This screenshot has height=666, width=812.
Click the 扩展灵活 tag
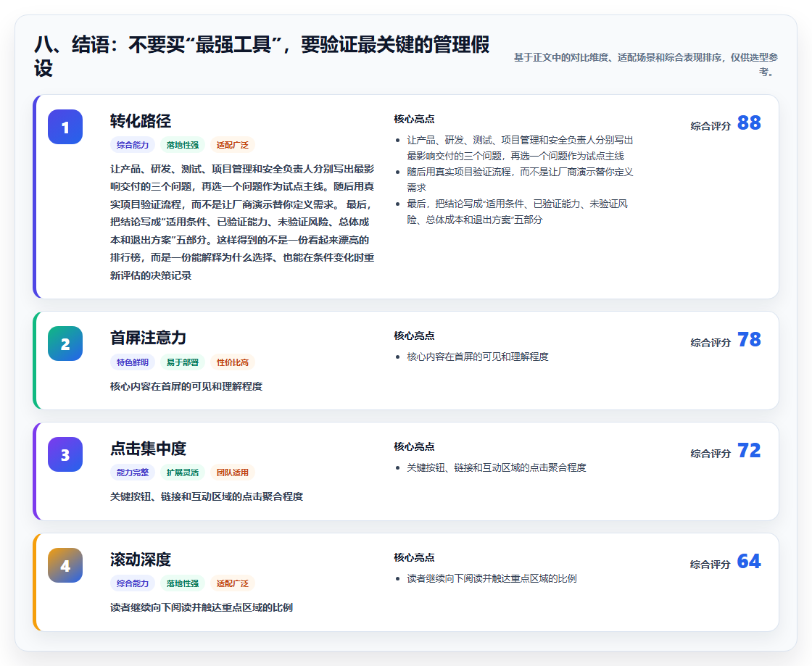[x=182, y=473]
